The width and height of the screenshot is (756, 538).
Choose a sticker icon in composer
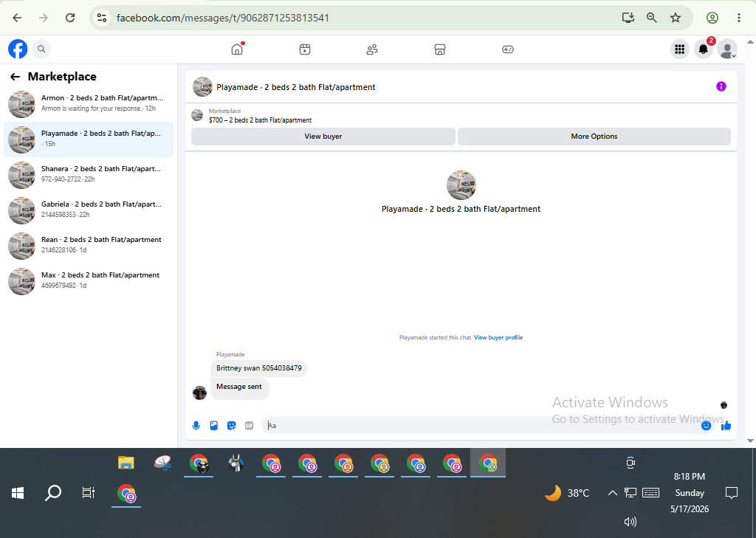tap(231, 426)
